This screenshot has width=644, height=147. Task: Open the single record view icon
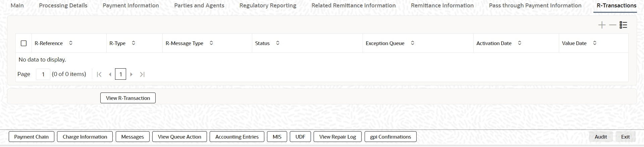pos(624,25)
